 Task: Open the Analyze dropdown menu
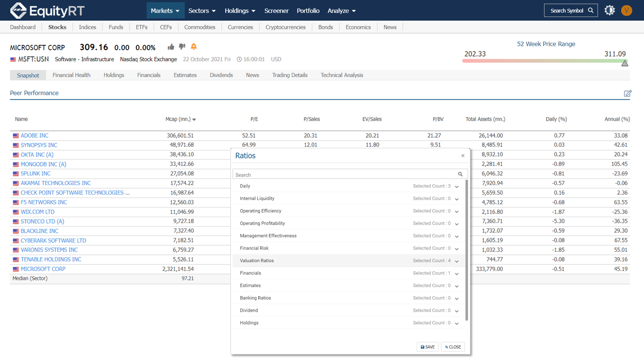[x=342, y=11]
